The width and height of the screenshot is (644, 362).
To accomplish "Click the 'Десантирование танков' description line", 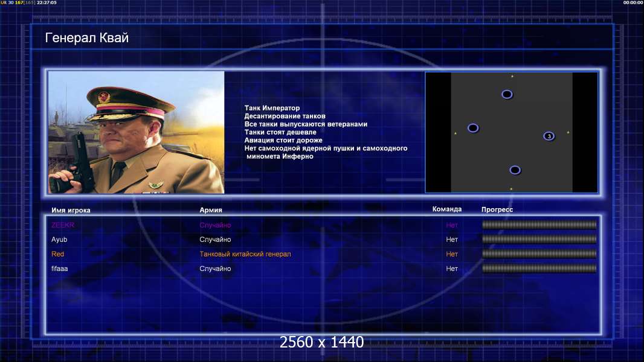I will (285, 116).
